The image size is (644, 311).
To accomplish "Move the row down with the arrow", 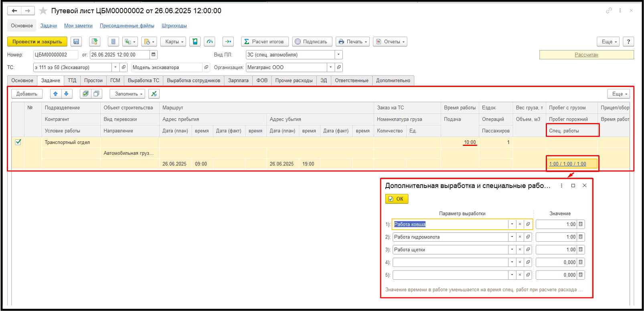I will [67, 94].
